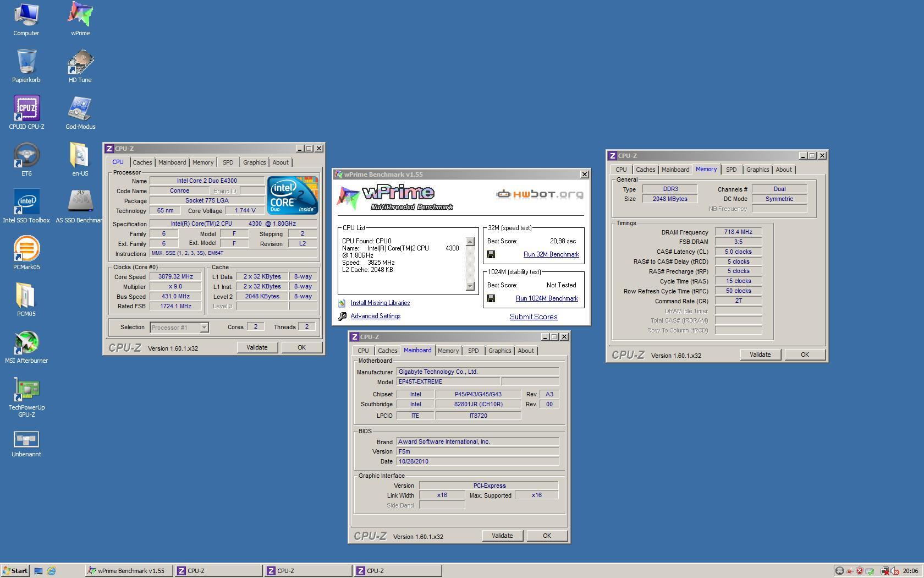The width and height of the screenshot is (924, 578).
Task: Launch the PCMark05 shortcut
Action: pyautogui.click(x=26, y=253)
